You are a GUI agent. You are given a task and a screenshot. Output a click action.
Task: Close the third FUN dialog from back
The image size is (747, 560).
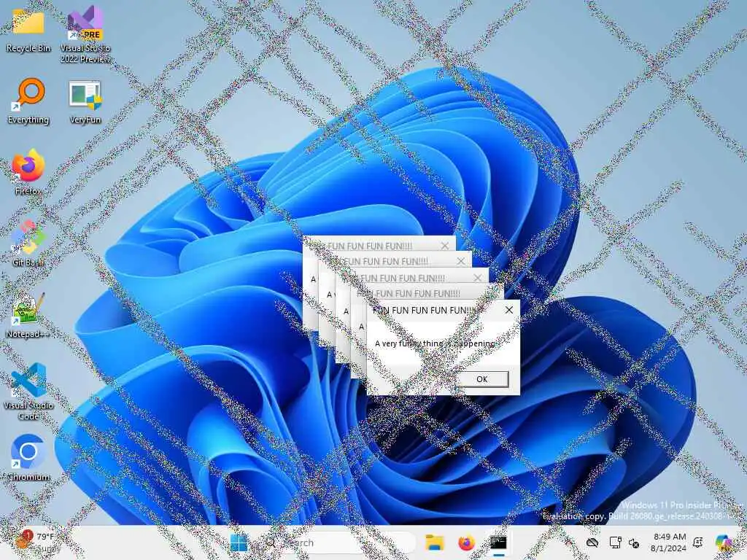(x=477, y=278)
